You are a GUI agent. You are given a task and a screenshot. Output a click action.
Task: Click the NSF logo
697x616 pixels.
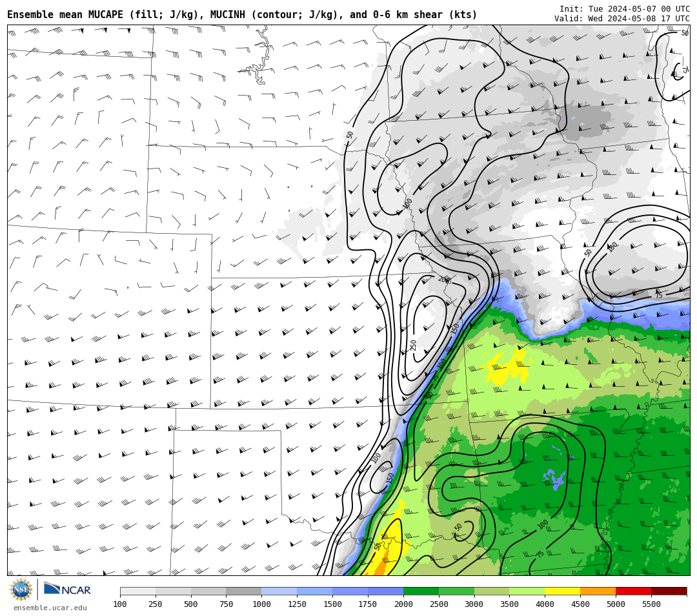[x=21, y=590]
